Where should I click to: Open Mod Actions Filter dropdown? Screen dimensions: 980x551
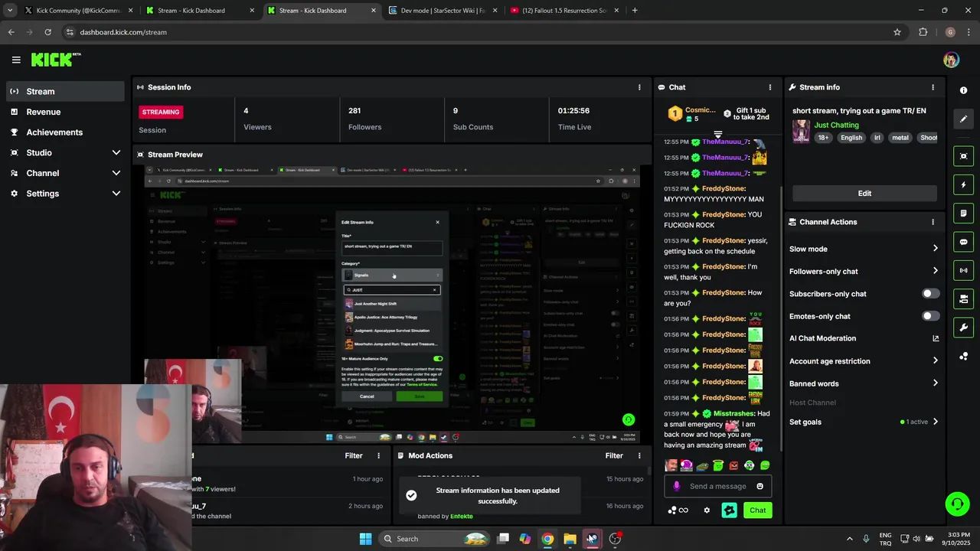pos(614,455)
